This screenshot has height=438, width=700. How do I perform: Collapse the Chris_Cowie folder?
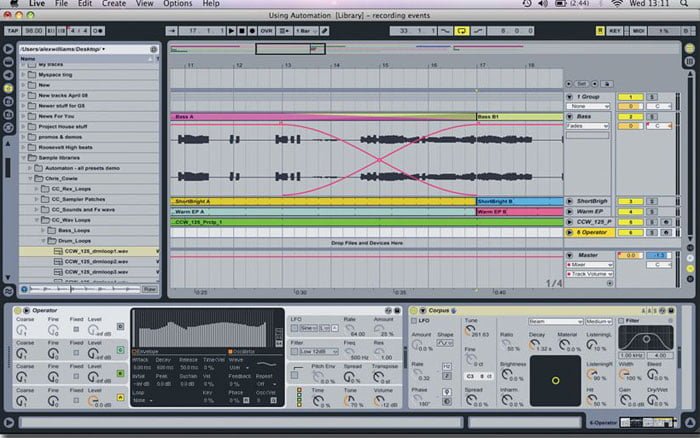point(30,178)
